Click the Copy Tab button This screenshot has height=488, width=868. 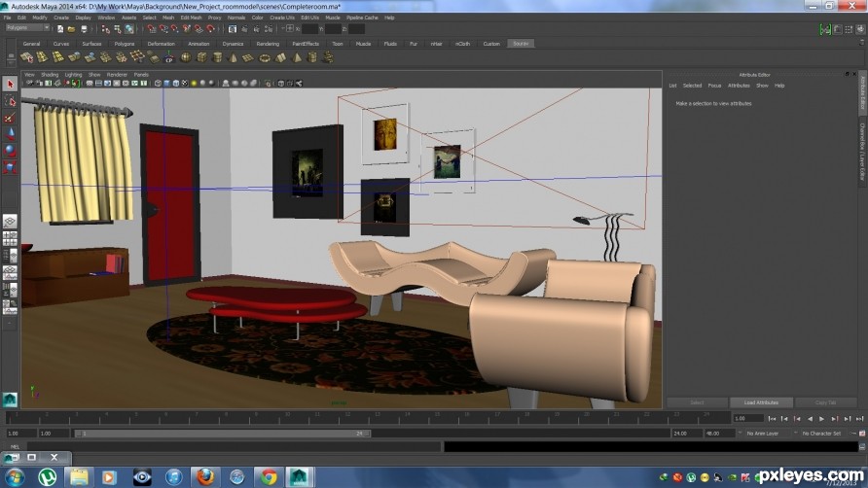click(x=825, y=402)
